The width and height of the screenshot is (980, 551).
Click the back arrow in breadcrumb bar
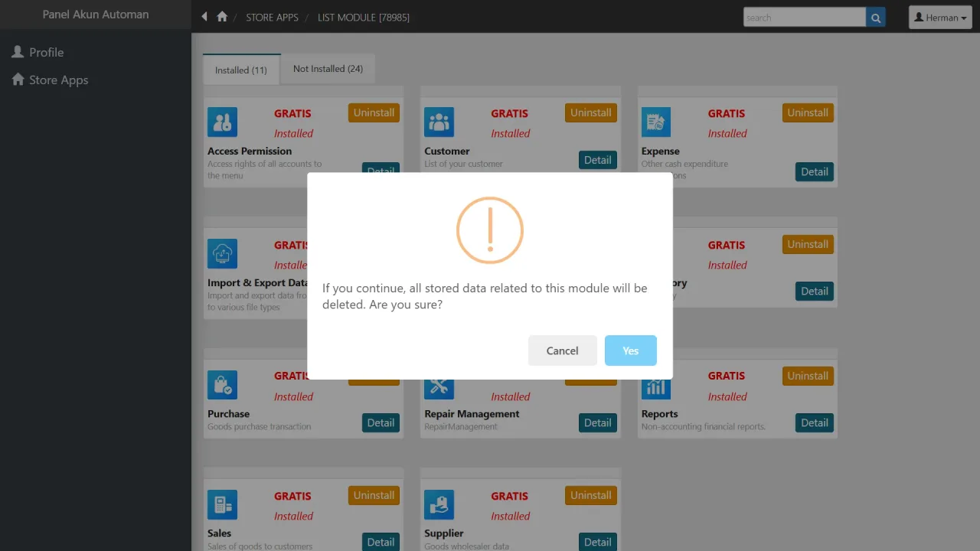coord(204,17)
